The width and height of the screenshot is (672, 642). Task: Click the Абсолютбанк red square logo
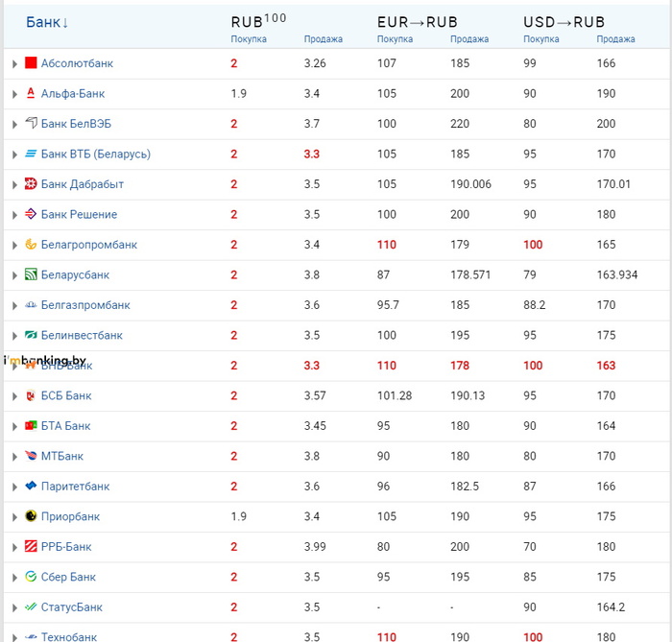point(31,63)
